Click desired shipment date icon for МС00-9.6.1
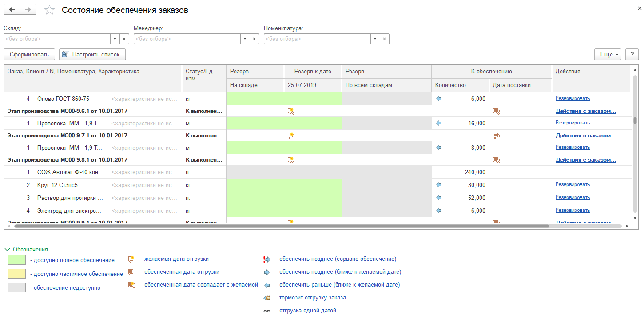Image resolution: width=644 pixels, height=319 pixels. point(291,111)
